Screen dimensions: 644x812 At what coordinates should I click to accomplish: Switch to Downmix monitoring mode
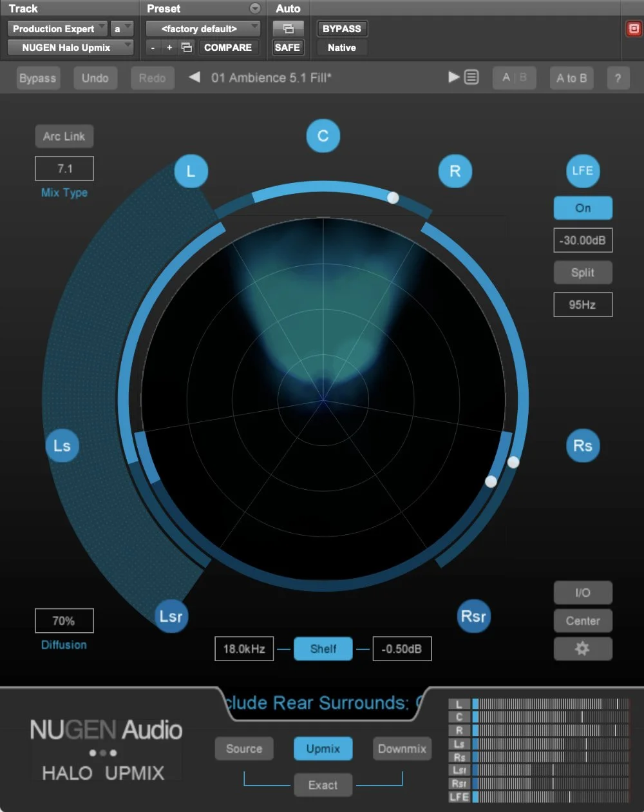click(402, 749)
